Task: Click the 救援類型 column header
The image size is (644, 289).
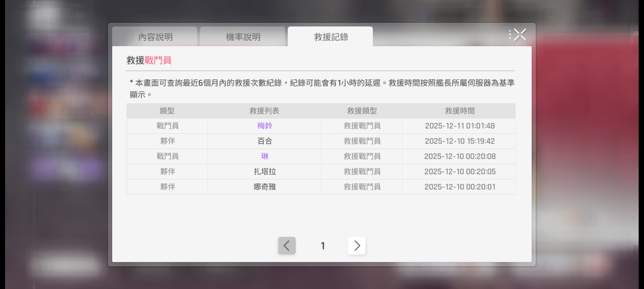Action: (362, 111)
